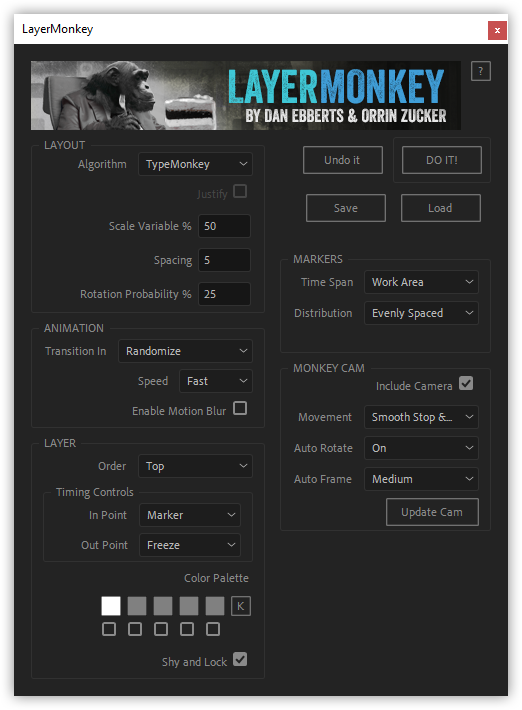Click the Rotation Probability % field
Image resolution: width=522 pixels, height=710 pixels.
coord(225,294)
